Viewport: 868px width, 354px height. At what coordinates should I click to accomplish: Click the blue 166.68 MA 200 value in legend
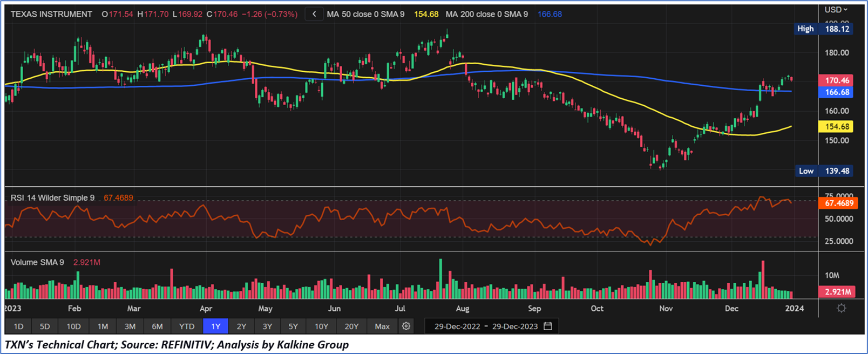click(x=550, y=15)
